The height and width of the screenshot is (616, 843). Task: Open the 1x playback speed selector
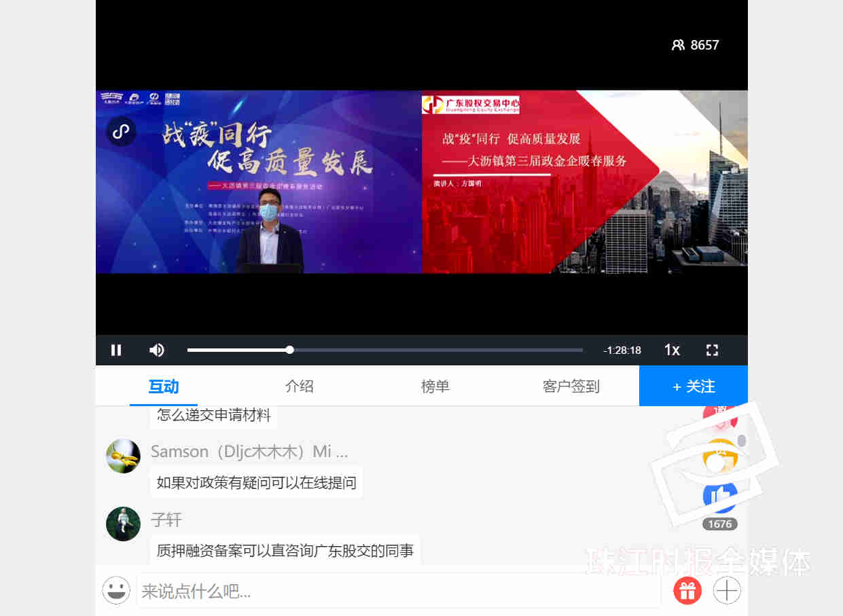(x=672, y=350)
